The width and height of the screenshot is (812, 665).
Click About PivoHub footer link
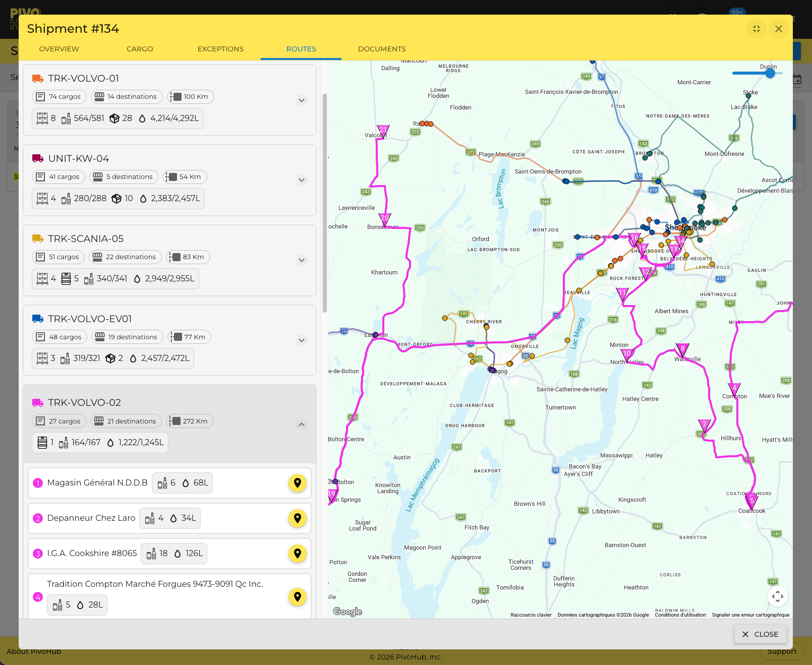pyautogui.click(x=34, y=651)
